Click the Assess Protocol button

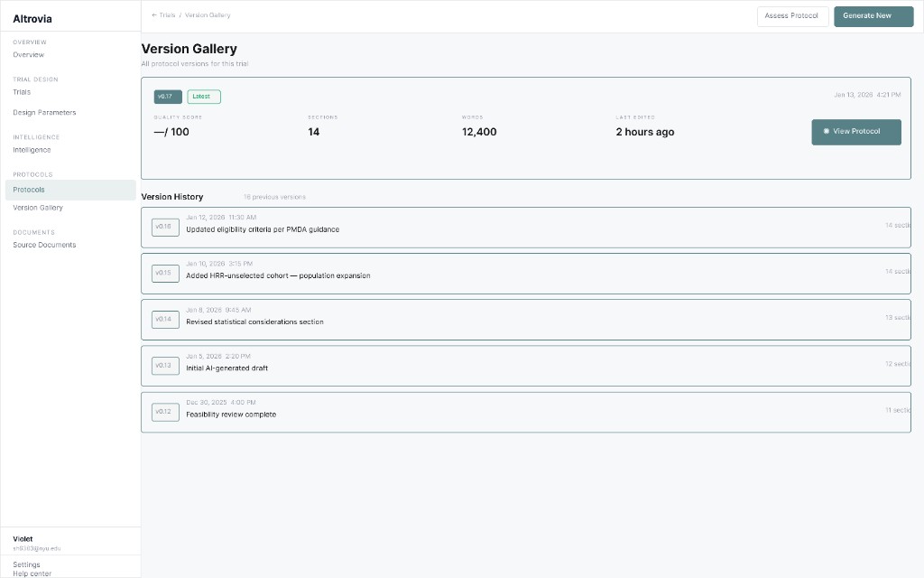click(792, 15)
